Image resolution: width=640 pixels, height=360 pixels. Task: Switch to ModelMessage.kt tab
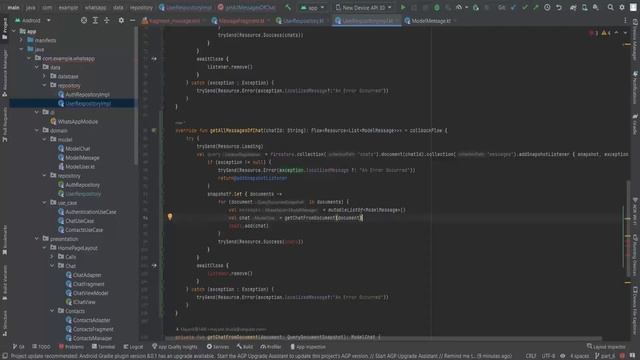click(x=430, y=20)
